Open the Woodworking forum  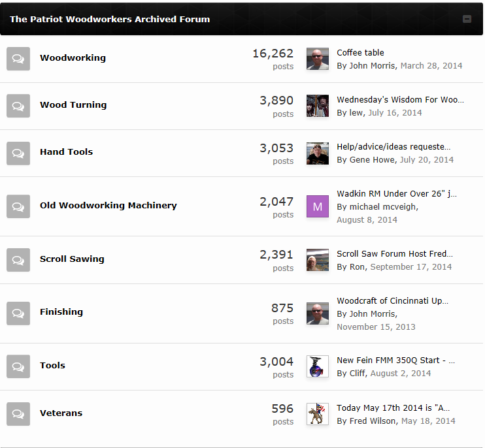(x=73, y=58)
